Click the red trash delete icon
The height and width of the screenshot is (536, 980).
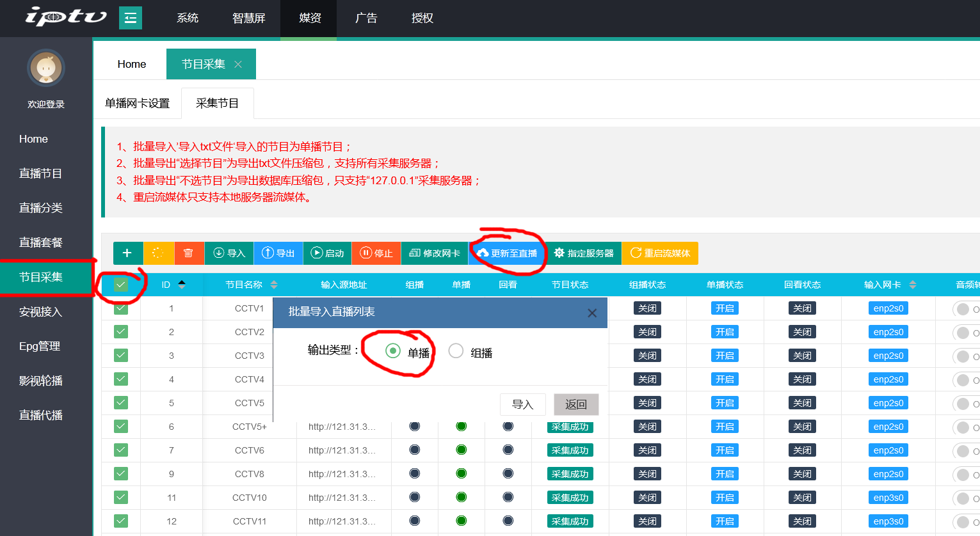point(189,253)
